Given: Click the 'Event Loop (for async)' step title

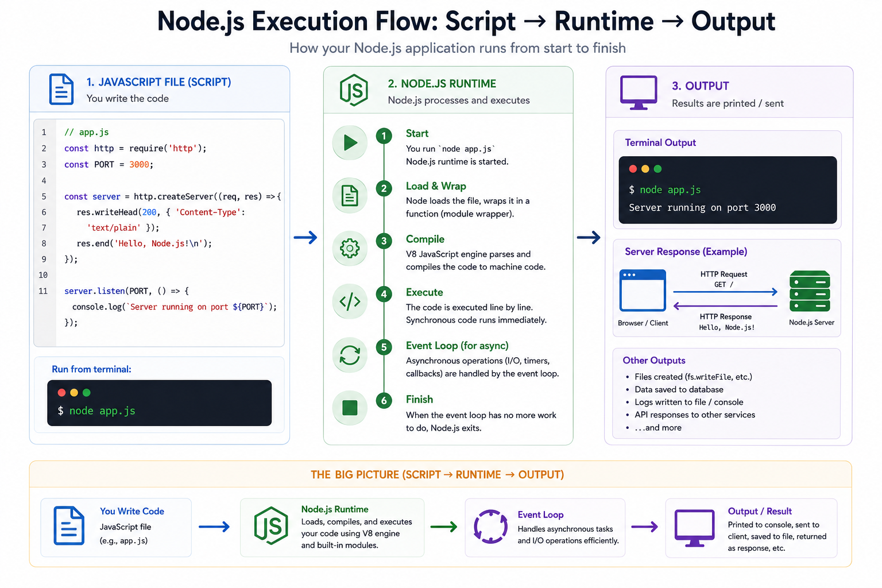Looking at the screenshot, I should coord(457,346).
